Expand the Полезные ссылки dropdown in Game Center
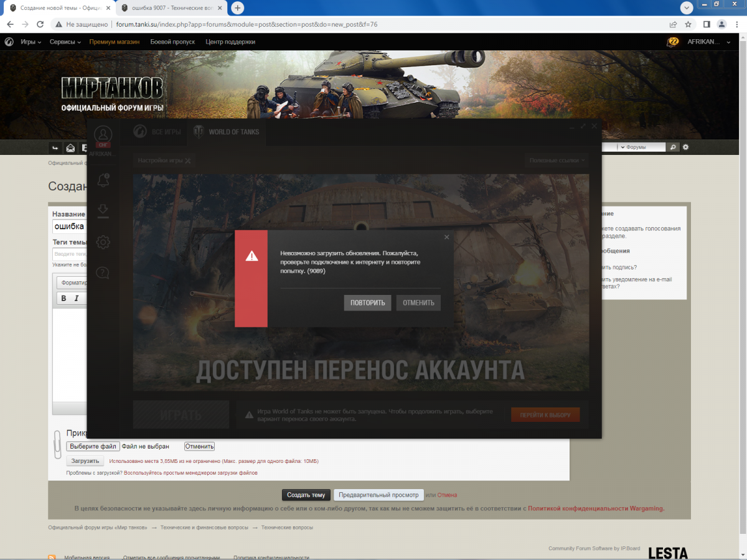 click(557, 161)
